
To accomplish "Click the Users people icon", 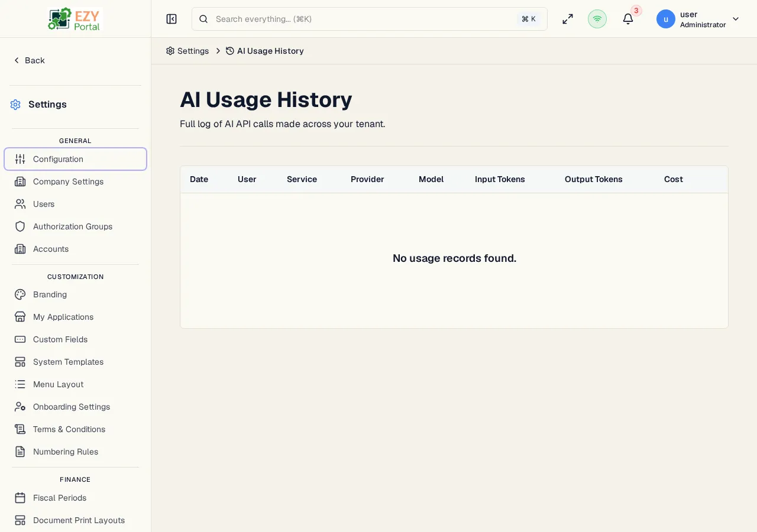I will [20, 204].
